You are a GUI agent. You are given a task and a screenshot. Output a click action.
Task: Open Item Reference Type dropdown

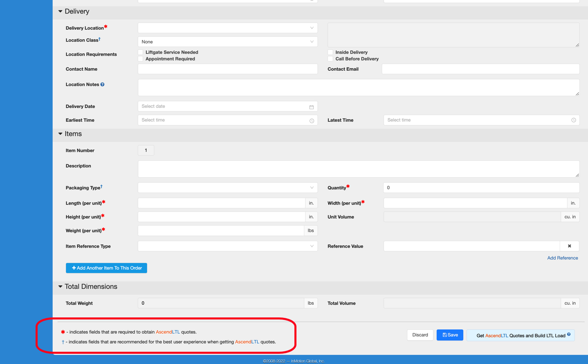click(x=227, y=246)
